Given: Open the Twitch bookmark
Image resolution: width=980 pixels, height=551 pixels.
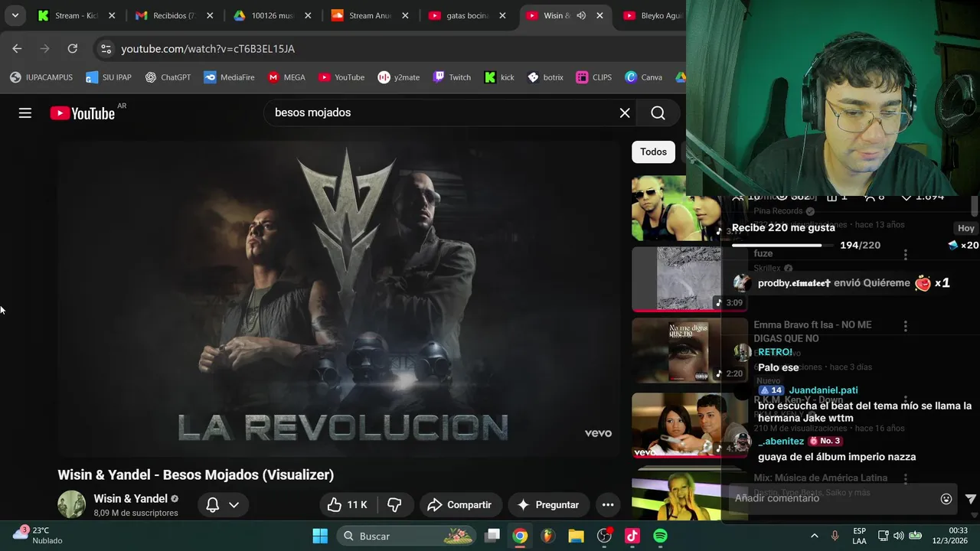Looking at the screenshot, I should (x=452, y=77).
